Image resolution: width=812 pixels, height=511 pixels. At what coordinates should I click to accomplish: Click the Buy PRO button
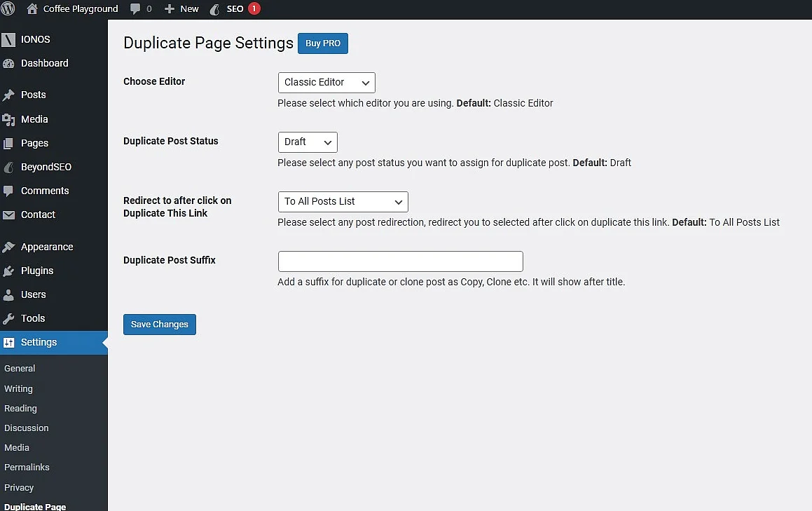[322, 43]
